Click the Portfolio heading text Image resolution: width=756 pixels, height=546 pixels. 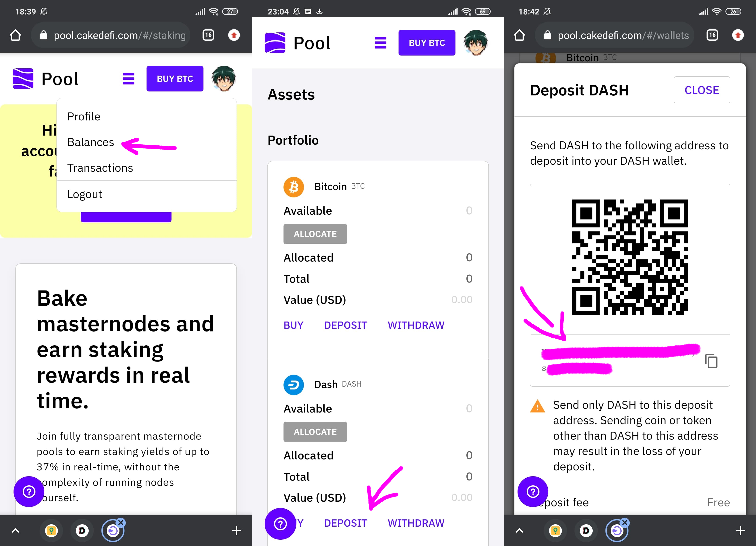[x=293, y=140]
